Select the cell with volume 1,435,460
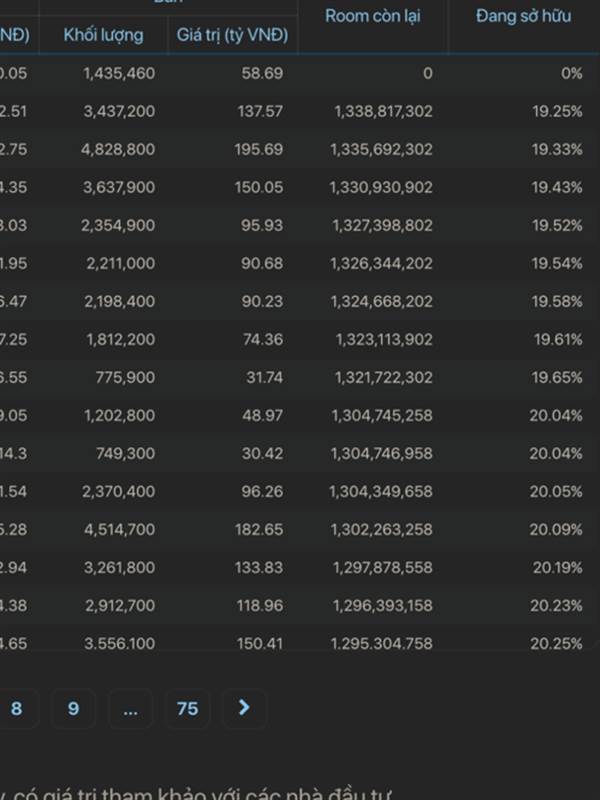 coord(119,73)
